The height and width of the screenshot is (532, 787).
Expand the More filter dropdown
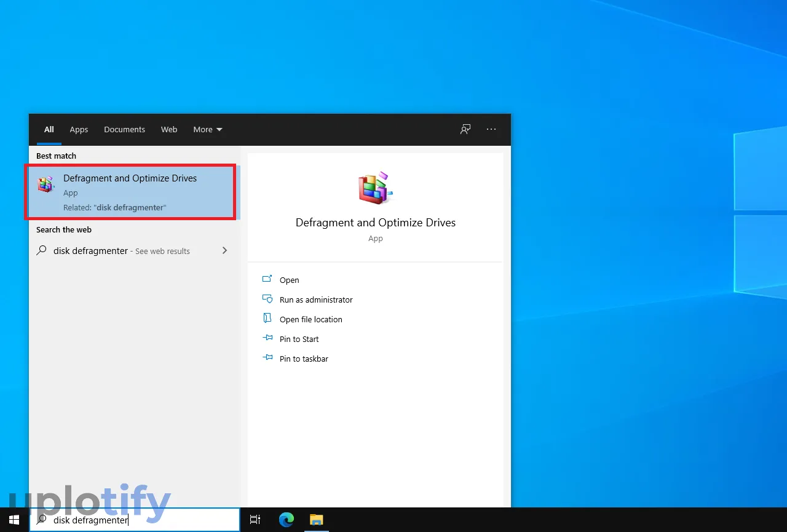click(x=208, y=129)
